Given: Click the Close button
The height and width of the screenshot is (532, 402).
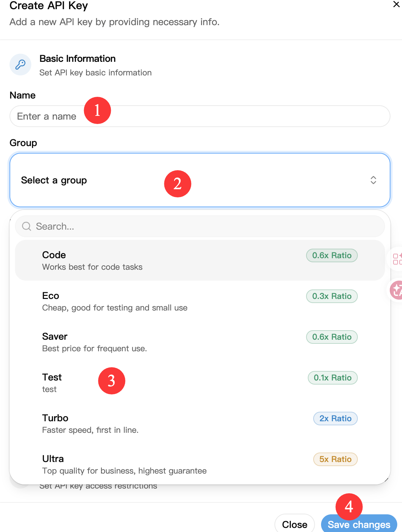Looking at the screenshot, I should point(295,524).
